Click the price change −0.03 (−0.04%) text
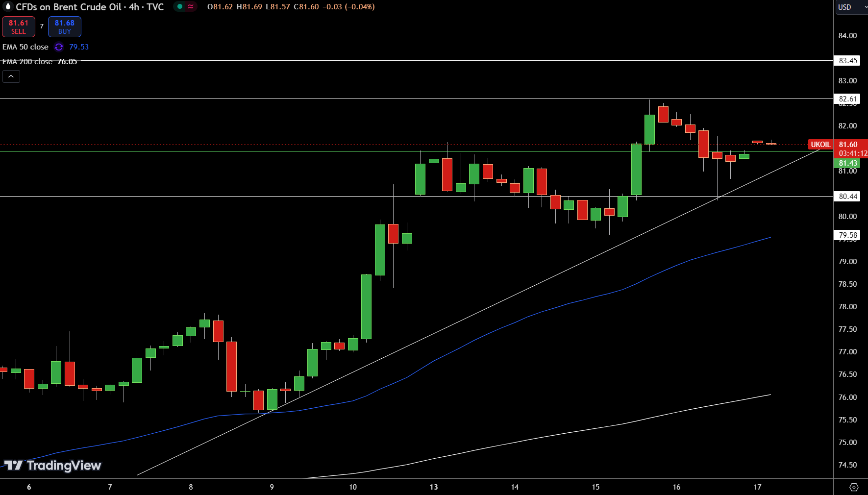 pyautogui.click(x=348, y=7)
